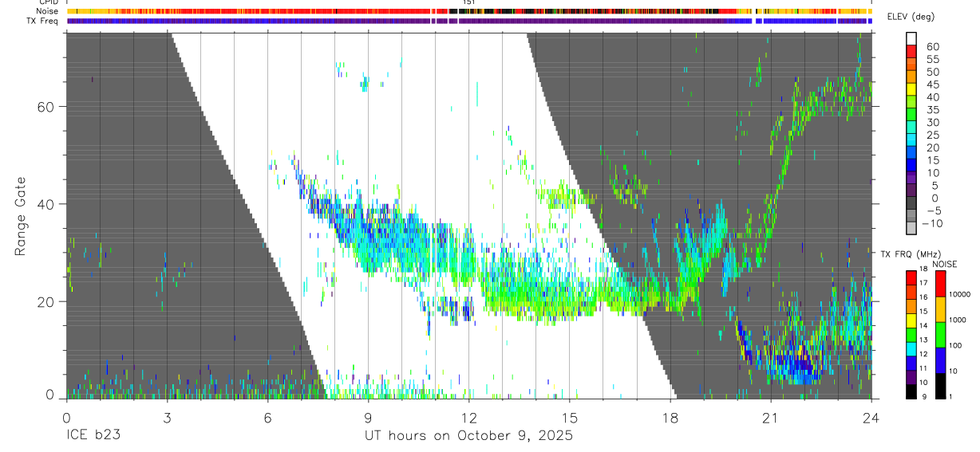Click the 20 tick label on the Range Gate axis
The width and height of the screenshot is (980, 452).
click(45, 301)
